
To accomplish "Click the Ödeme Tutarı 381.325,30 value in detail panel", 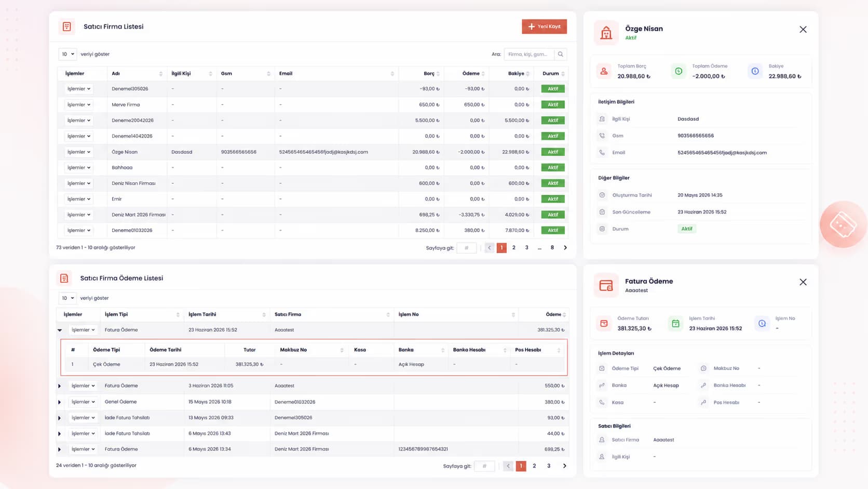I will pyautogui.click(x=634, y=328).
